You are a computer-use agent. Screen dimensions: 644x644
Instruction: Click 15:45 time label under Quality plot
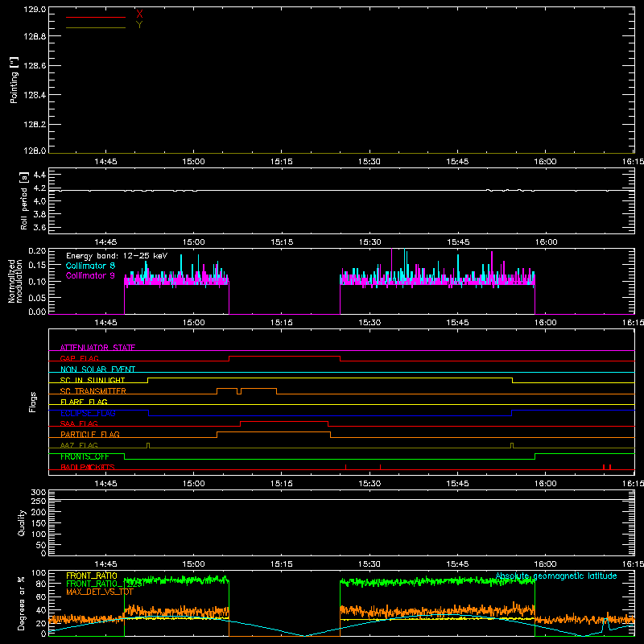(457, 564)
